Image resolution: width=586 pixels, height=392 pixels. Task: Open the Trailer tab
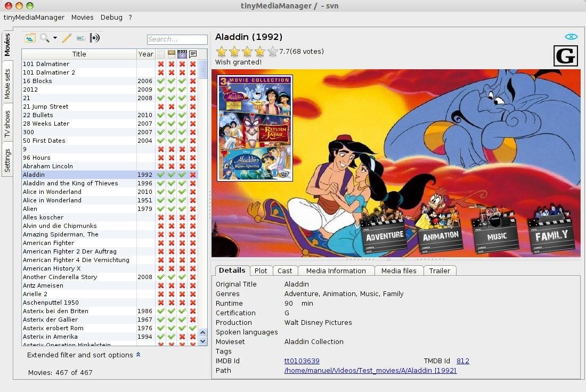tap(439, 271)
